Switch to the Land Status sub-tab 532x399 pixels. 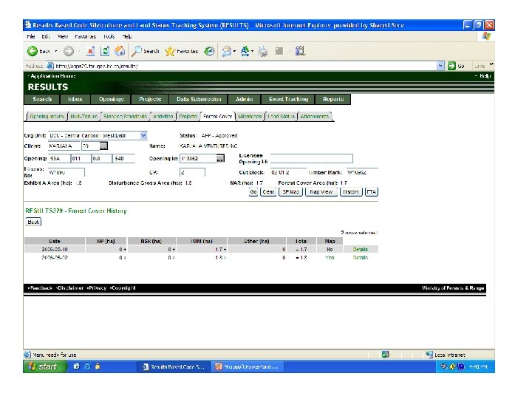(281, 117)
